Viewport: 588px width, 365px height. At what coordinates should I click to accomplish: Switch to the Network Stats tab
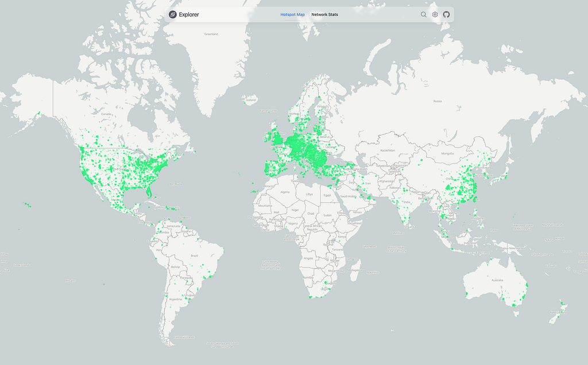click(324, 14)
